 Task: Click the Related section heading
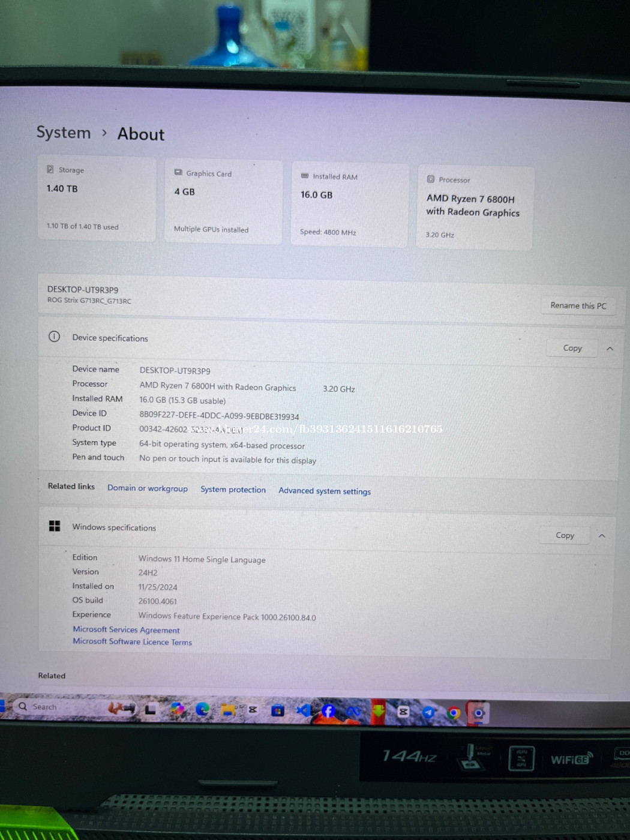tap(52, 676)
